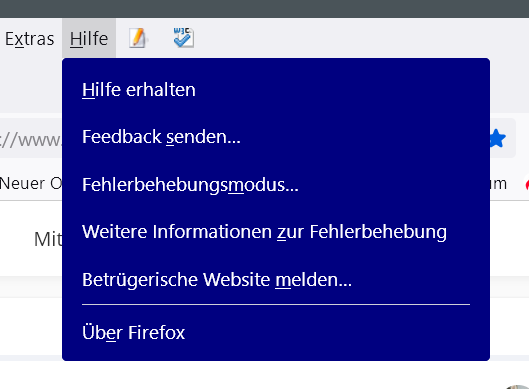Screen dimensions: 529x389
Task: Open the 'Neuer O…' bookmark
Action: pos(31,184)
